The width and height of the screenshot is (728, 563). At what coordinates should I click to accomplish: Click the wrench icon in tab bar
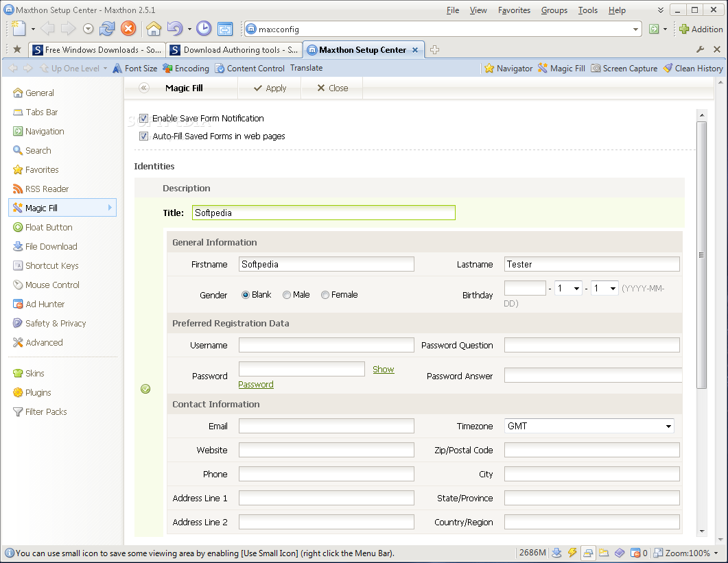tap(700, 49)
